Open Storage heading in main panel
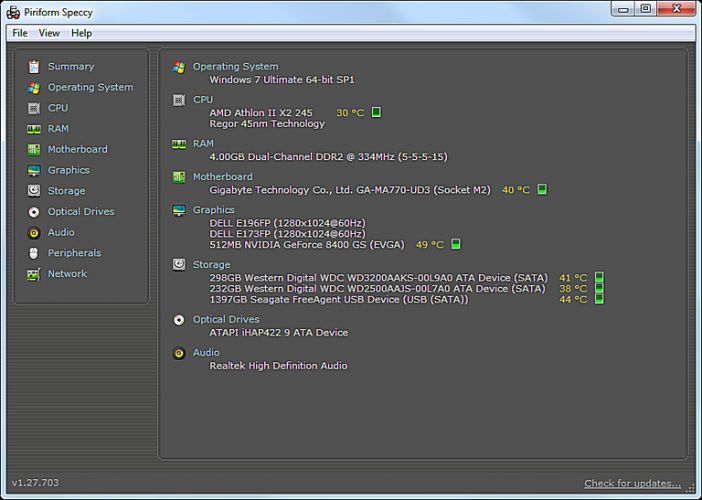 211,265
